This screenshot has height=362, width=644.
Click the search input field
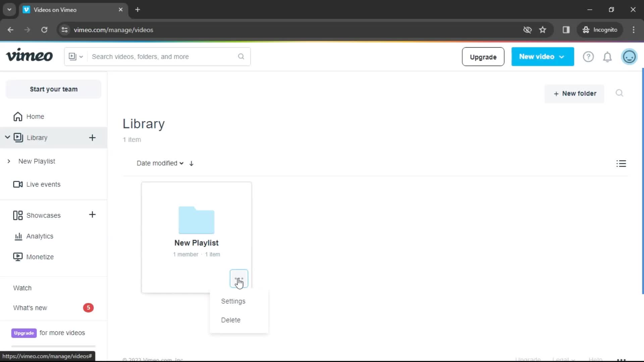pyautogui.click(x=160, y=56)
